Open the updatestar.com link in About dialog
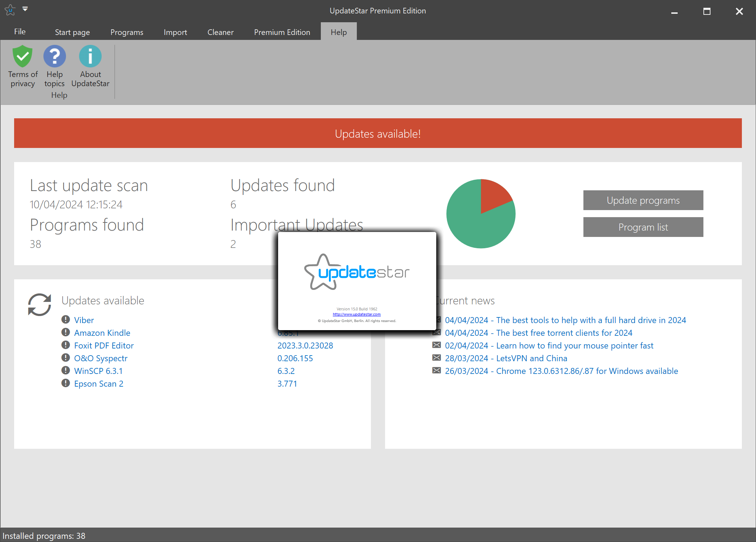Viewport: 756px width, 542px height. tap(356, 314)
